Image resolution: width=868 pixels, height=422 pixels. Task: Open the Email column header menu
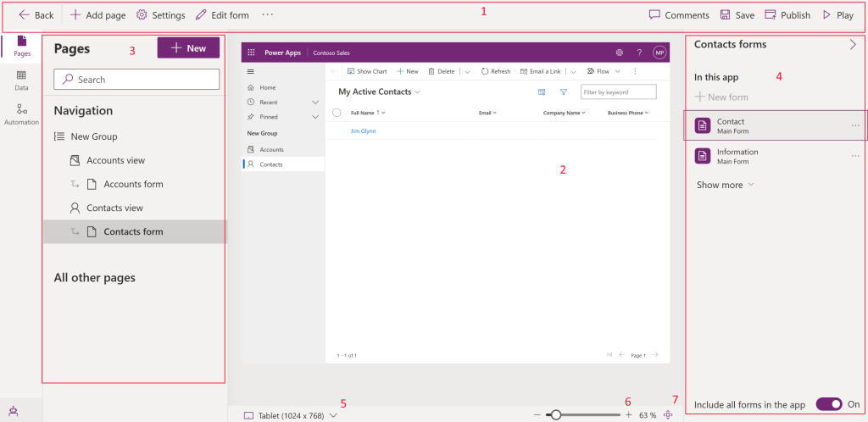tap(487, 113)
